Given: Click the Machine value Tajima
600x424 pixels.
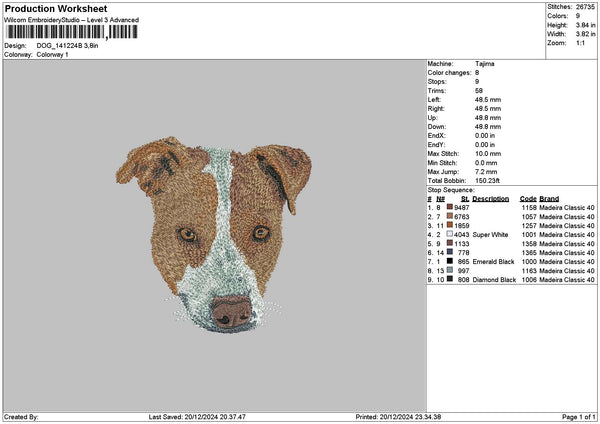Looking at the screenshot, I should tap(484, 63).
